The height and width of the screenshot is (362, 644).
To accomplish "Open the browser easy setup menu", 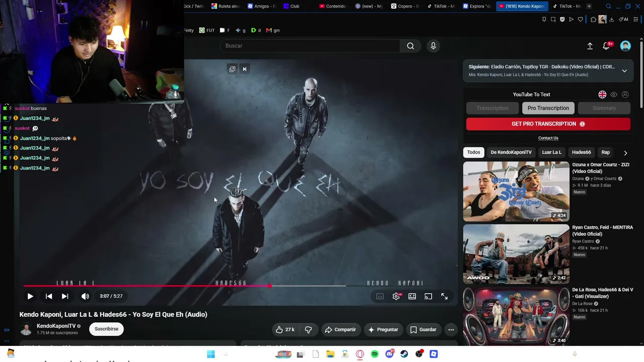I will click(x=636, y=20).
